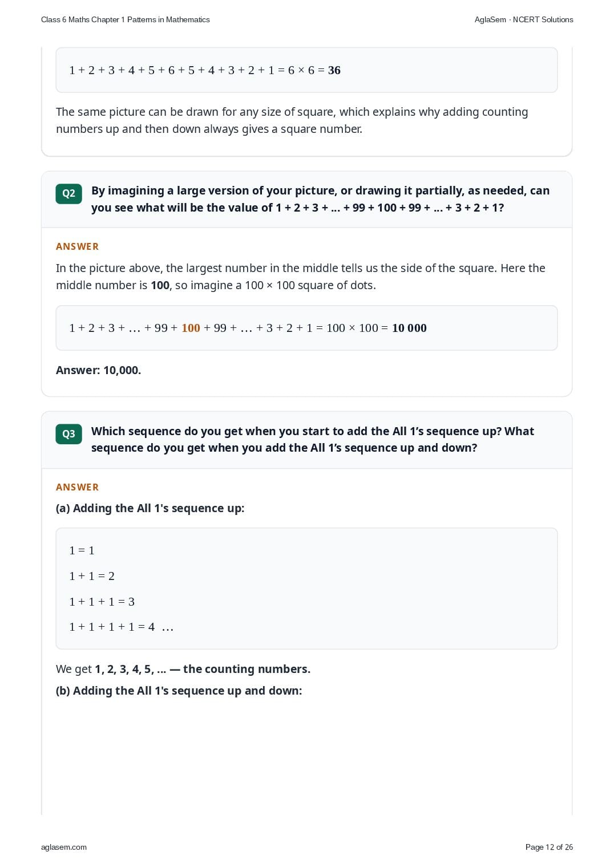Click the Q2 question text
Screen dimensions: 614x868
pos(320,199)
